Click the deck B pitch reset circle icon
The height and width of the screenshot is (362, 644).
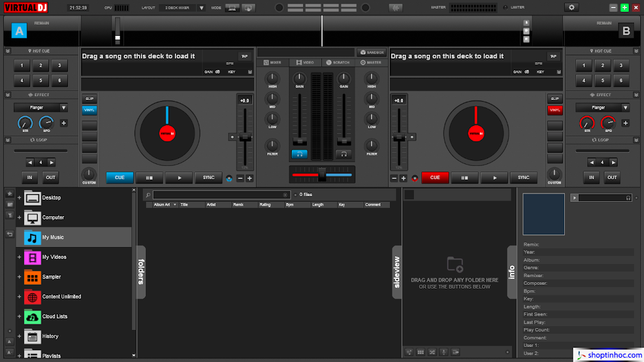tap(412, 137)
